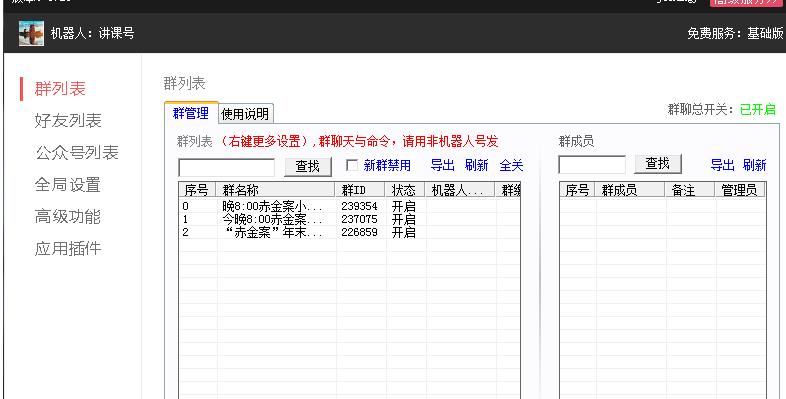The width and height of the screenshot is (786, 399).
Task: Open 公众号列表 in the sidebar
Action: [x=77, y=152]
